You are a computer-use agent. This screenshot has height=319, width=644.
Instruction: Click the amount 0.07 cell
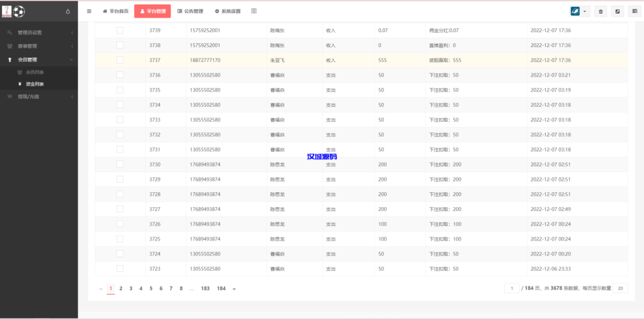click(383, 30)
